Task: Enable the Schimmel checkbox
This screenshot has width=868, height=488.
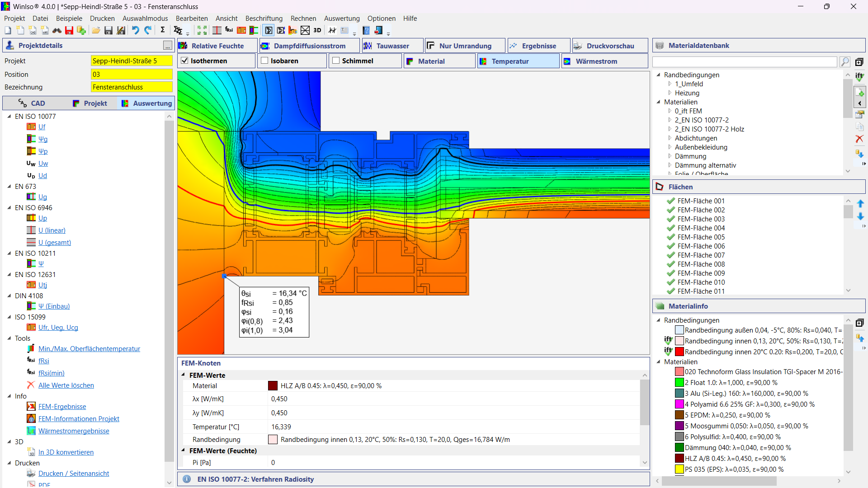Action: click(336, 61)
